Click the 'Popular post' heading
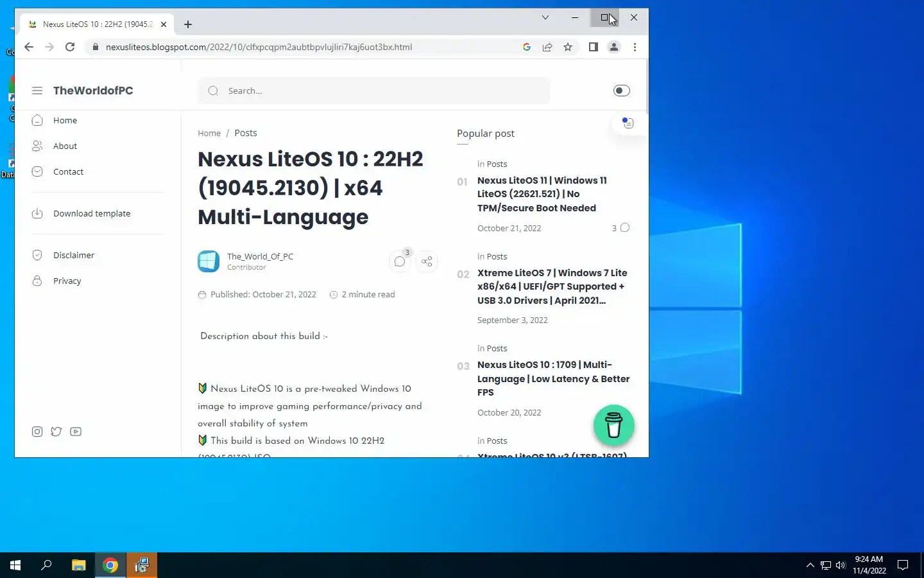 [x=486, y=133]
